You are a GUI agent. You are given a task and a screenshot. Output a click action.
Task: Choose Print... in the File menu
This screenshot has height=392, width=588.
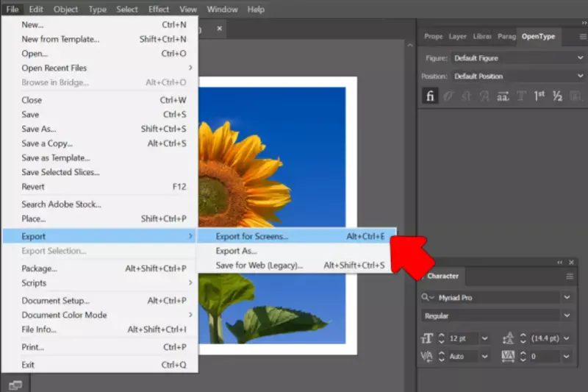pos(100,347)
